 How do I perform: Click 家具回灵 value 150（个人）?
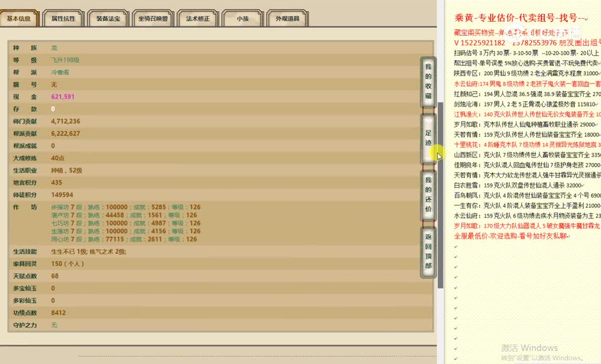click(67, 264)
